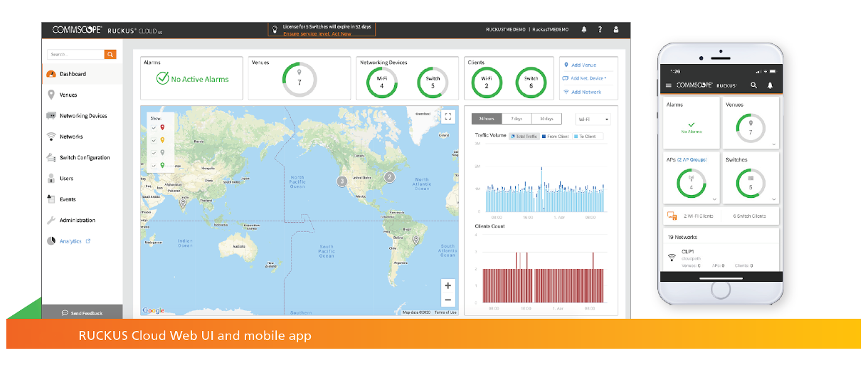Zoom out on the map with minus

tap(448, 300)
